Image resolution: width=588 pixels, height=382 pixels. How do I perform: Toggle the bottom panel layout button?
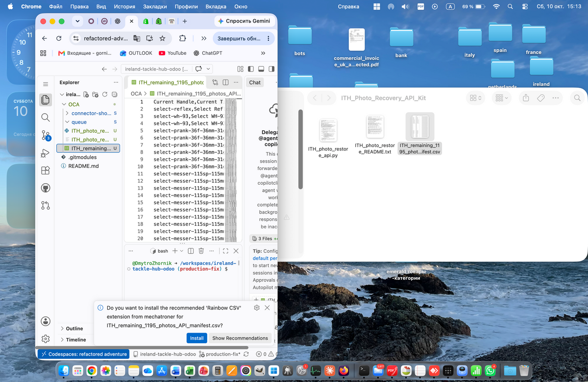[x=261, y=69]
